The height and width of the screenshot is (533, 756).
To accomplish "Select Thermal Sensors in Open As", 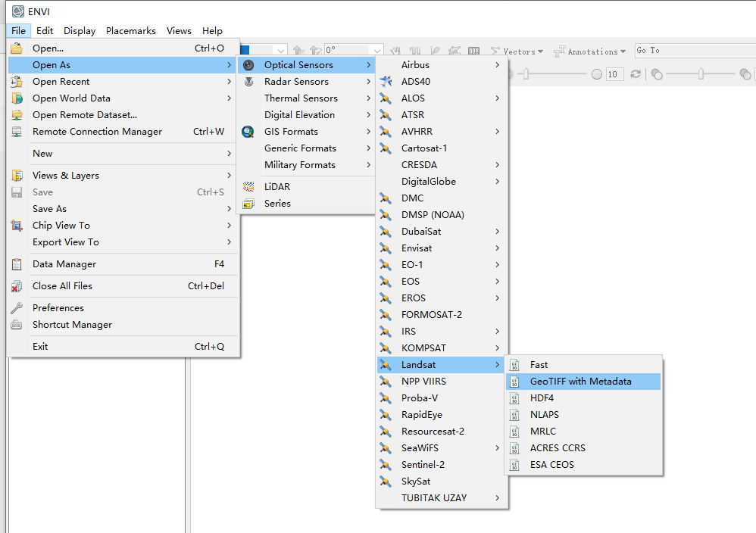I will [x=306, y=98].
